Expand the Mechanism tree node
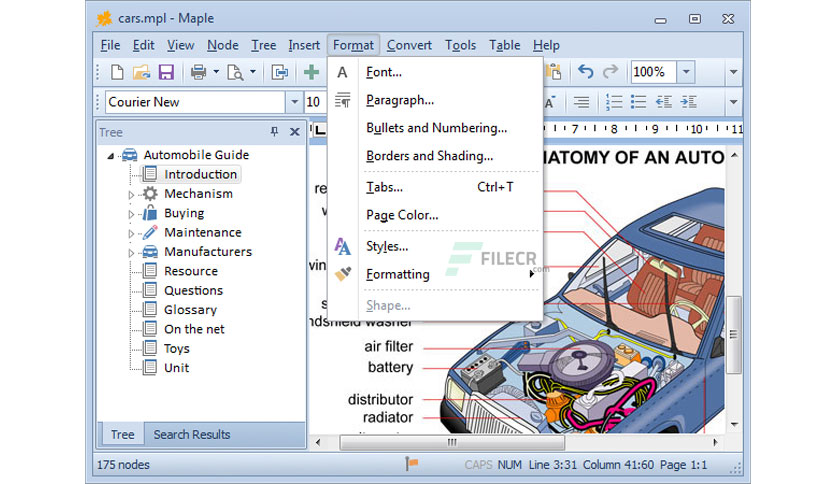The width and height of the screenshot is (836, 484). [131, 195]
